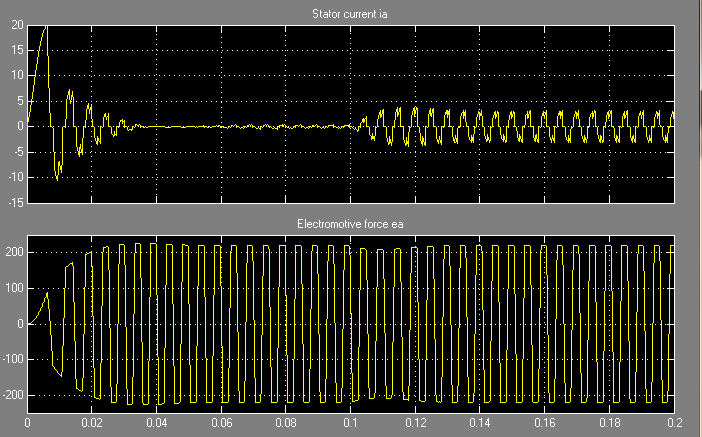Click the 20 tick on stator current axis
This screenshot has height=437, width=702.
pos(17,26)
